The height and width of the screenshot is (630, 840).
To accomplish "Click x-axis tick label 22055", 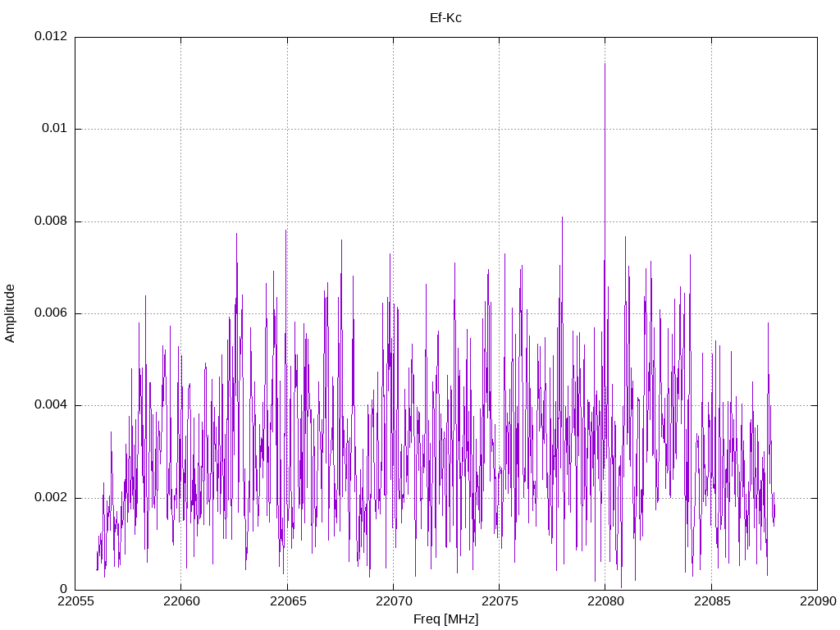I will [x=75, y=601].
